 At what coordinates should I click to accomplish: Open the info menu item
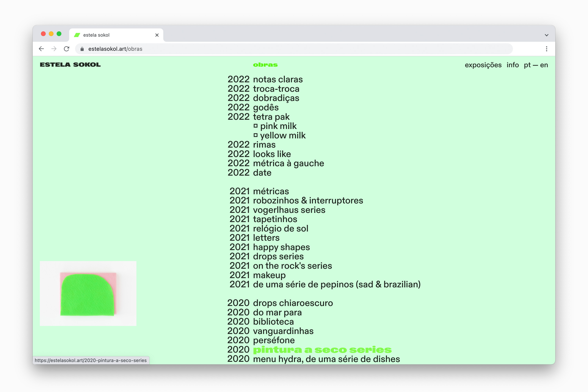tap(513, 65)
